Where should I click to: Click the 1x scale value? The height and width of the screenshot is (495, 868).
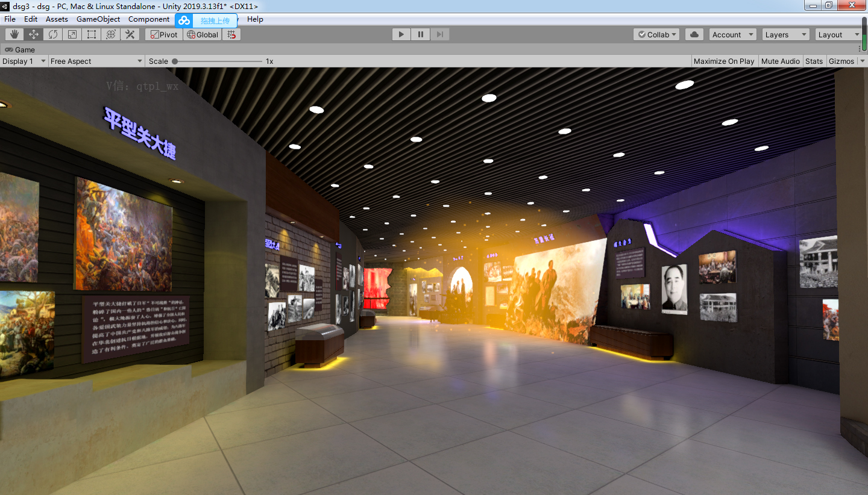269,61
